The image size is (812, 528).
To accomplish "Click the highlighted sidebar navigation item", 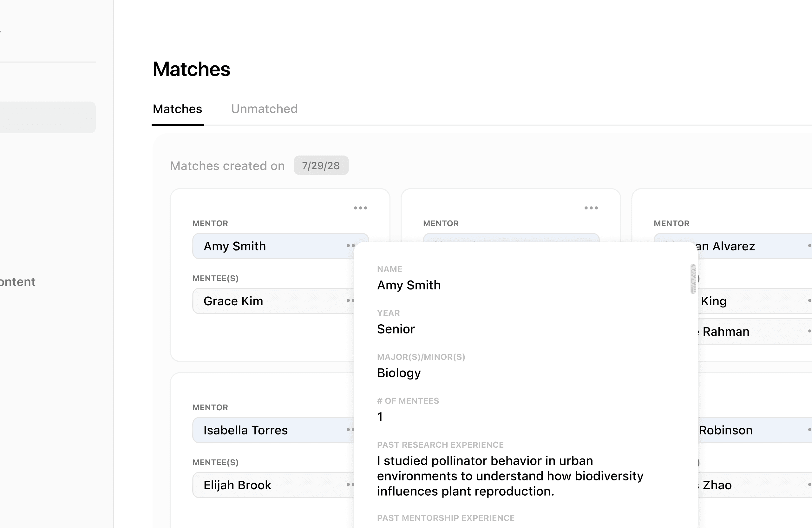I will (x=48, y=117).
